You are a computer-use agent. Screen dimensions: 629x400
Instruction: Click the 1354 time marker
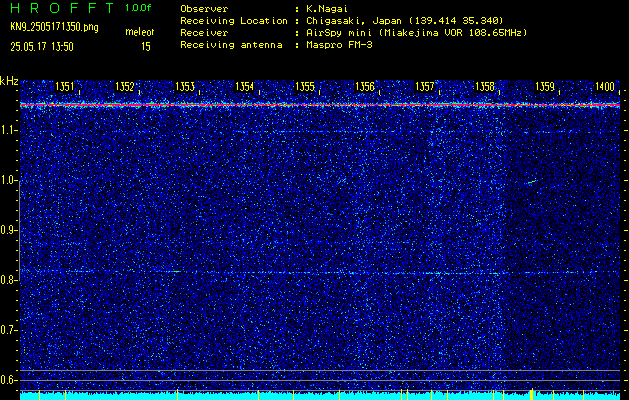245,87
